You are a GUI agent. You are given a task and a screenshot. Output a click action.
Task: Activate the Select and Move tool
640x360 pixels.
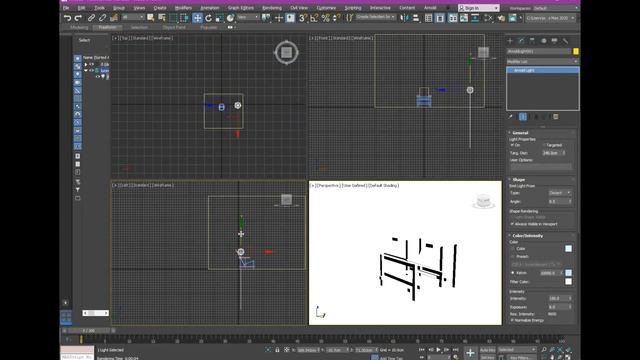click(x=197, y=18)
